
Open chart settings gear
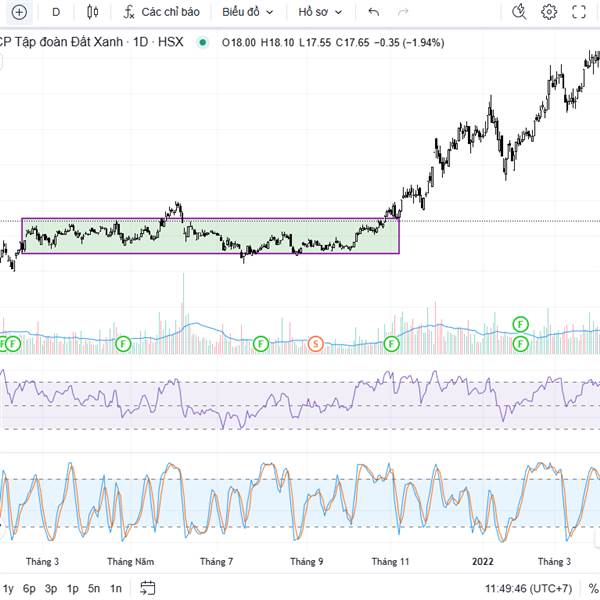(x=549, y=12)
